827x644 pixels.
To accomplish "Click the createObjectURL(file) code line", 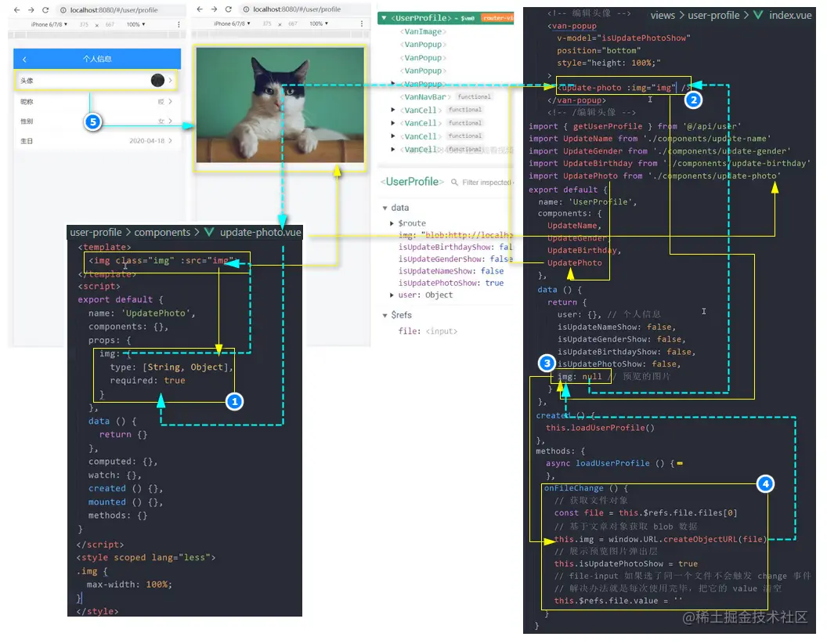I will (661, 540).
